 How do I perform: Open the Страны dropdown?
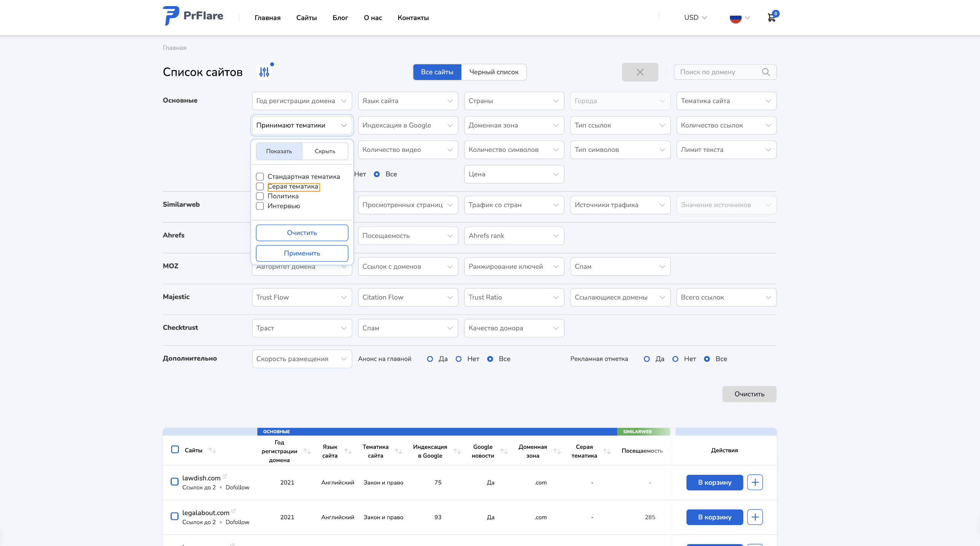514,101
